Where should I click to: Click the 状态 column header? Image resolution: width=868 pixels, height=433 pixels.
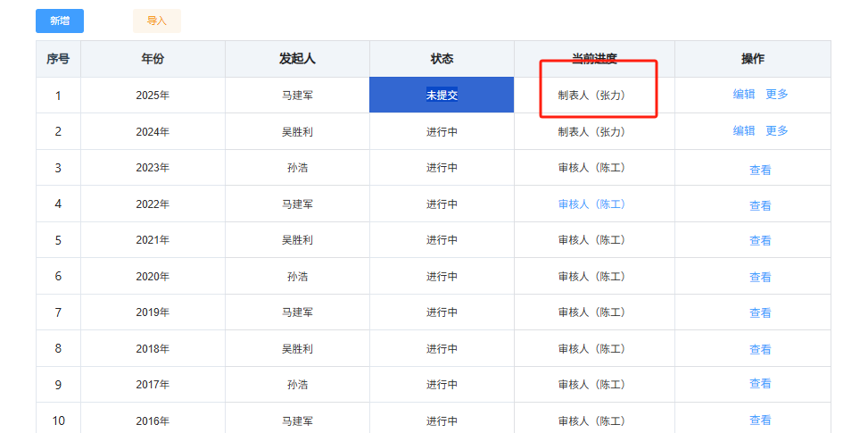pyautogui.click(x=442, y=59)
